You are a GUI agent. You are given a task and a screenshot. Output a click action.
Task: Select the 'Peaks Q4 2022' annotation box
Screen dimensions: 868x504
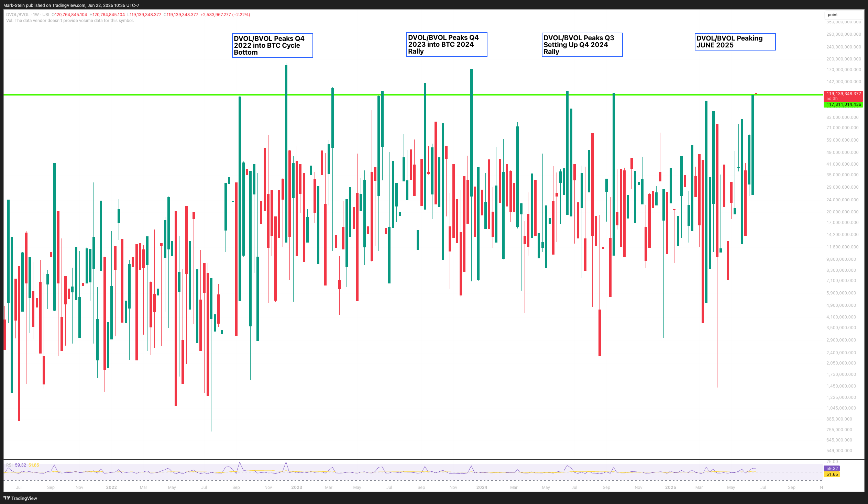point(272,45)
